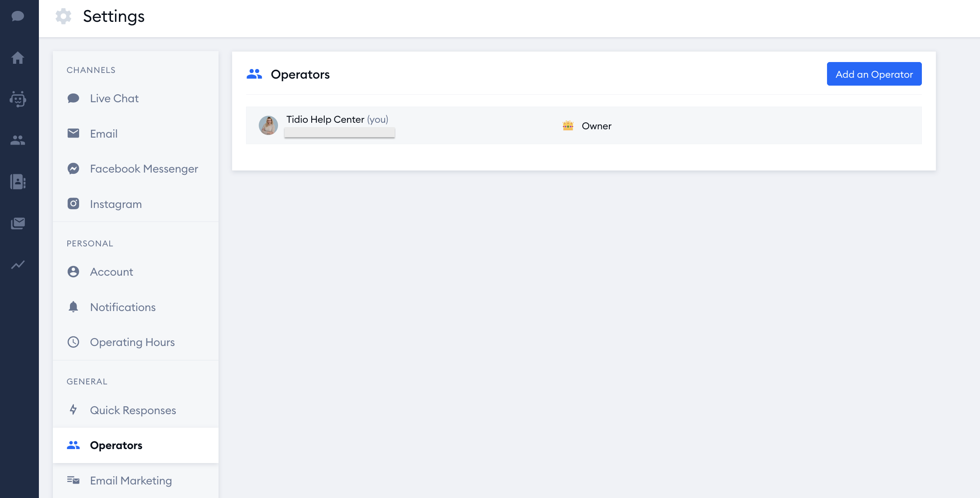
Task: Open Quick Responses settings
Action: point(136,410)
